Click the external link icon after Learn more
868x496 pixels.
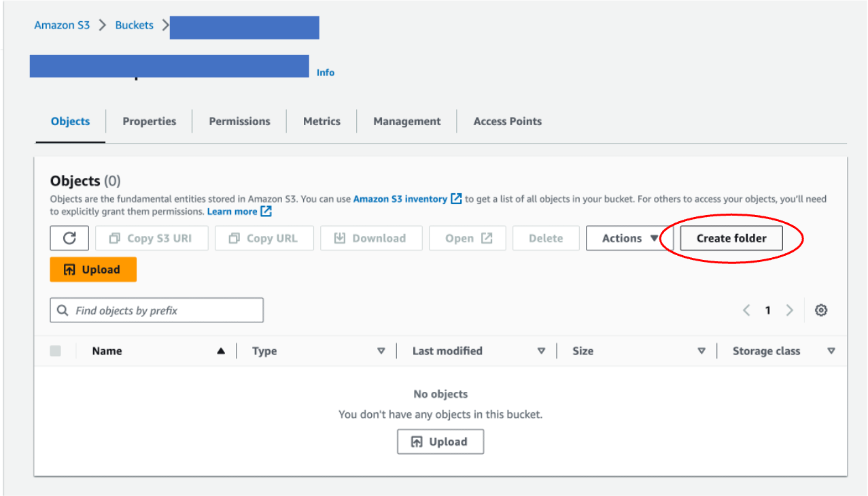(x=266, y=212)
